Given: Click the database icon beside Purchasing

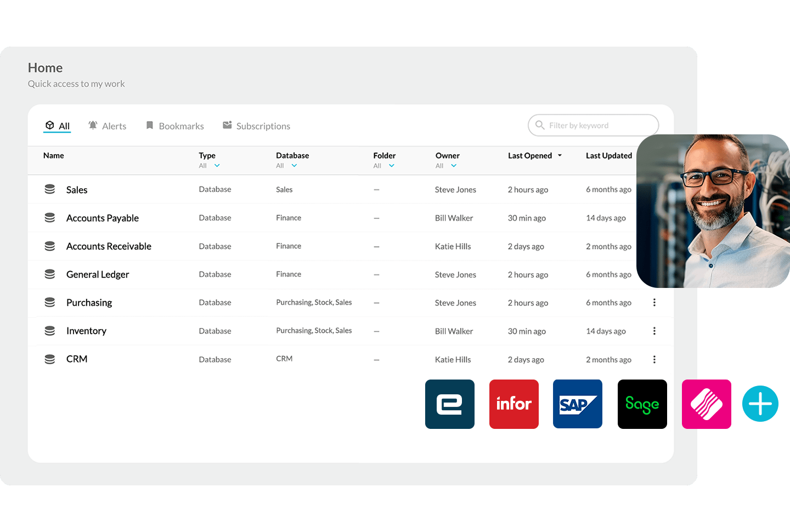Looking at the screenshot, I should [50, 303].
